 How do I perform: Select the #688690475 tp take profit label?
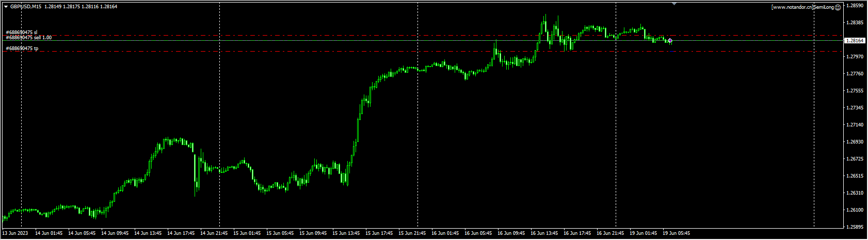pos(22,49)
